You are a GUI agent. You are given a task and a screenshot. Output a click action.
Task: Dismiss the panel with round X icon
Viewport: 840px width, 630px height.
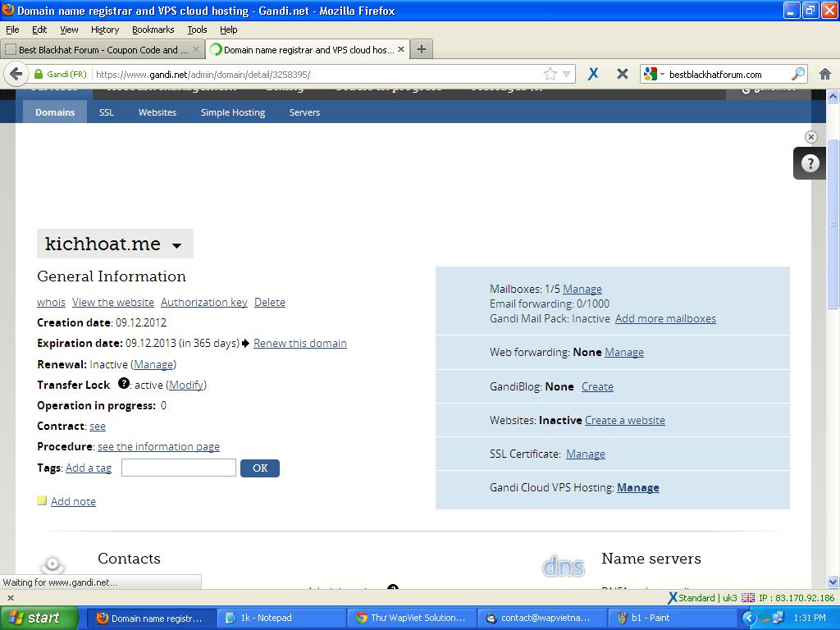tap(811, 137)
